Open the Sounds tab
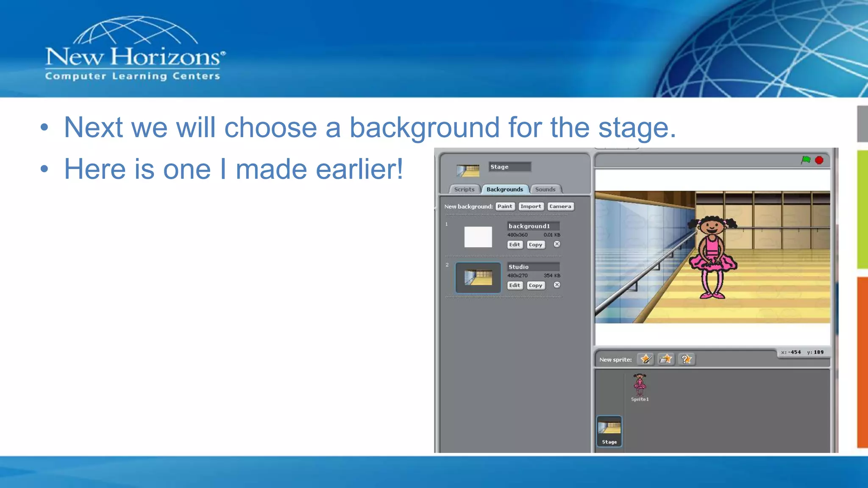 click(x=545, y=189)
